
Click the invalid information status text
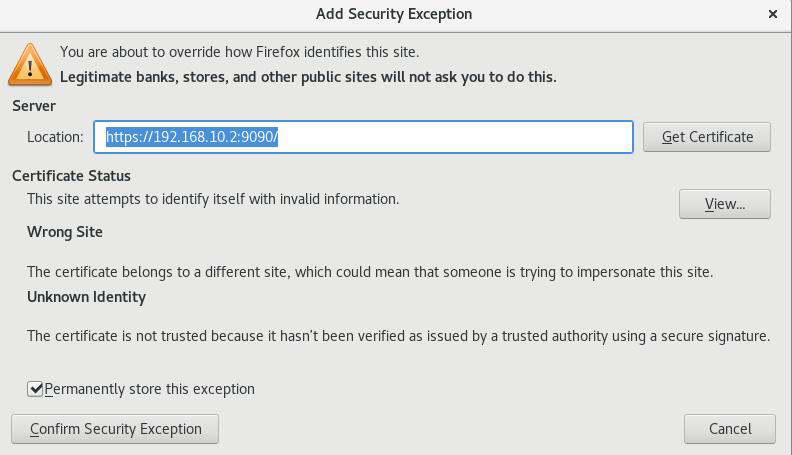click(213, 199)
